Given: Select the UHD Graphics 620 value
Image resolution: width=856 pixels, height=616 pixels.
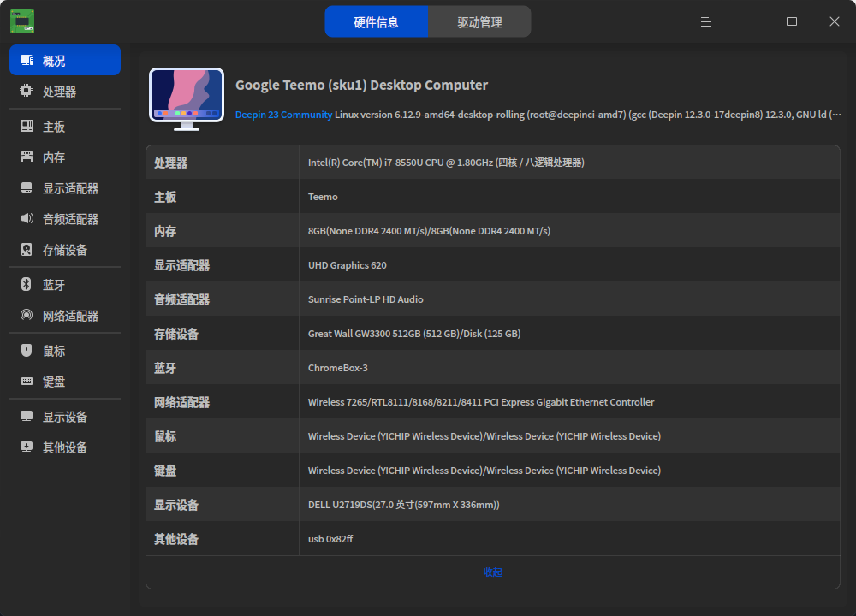Looking at the screenshot, I should pyautogui.click(x=348, y=265).
